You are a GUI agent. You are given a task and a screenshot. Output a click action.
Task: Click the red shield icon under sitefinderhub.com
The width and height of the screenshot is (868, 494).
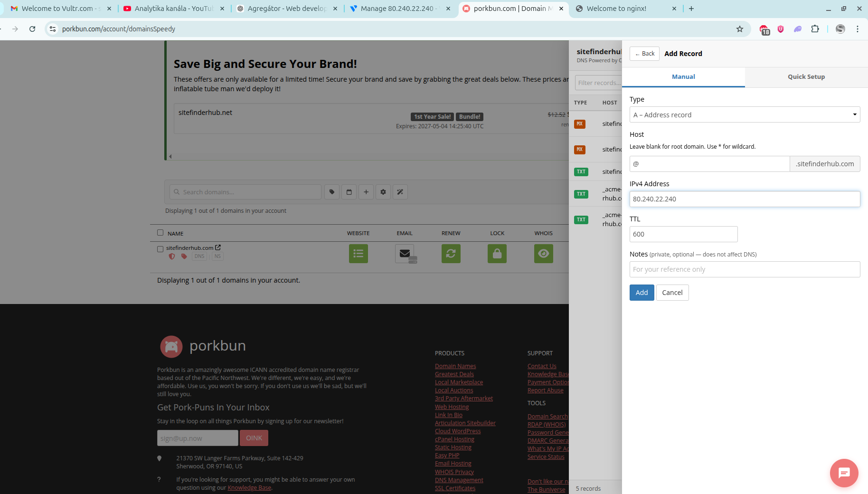[x=172, y=256]
